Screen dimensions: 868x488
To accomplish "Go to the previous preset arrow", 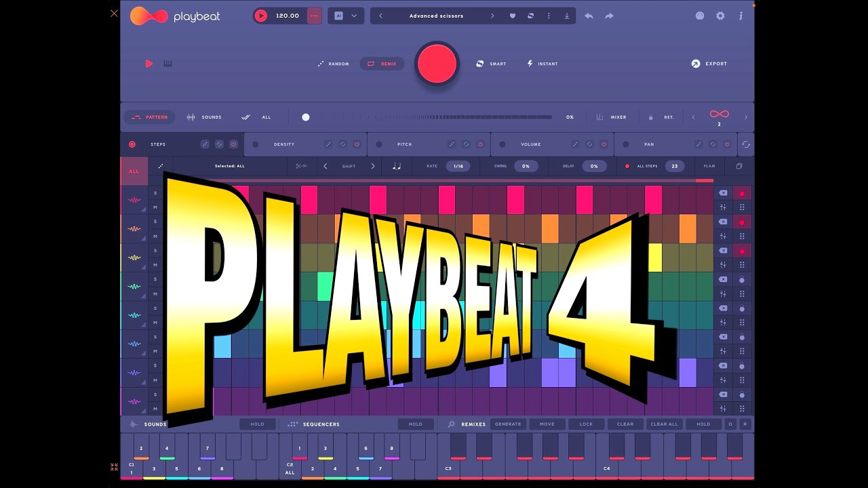I will pyautogui.click(x=380, y=16).
